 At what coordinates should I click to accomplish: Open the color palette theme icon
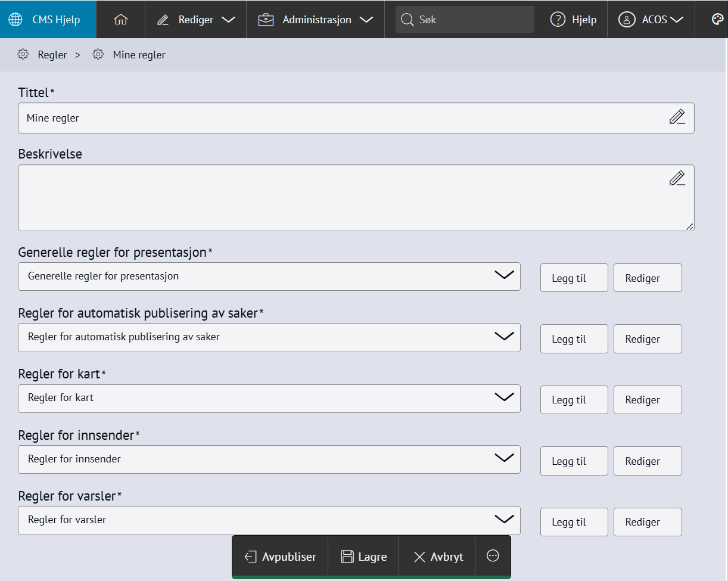[717, 20]
